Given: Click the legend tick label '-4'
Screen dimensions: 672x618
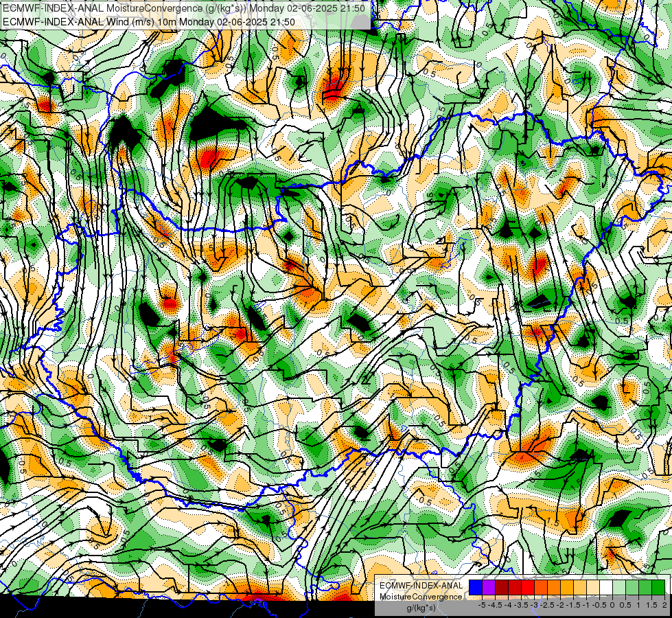Looking at the screenshot, I should [508, 605].
